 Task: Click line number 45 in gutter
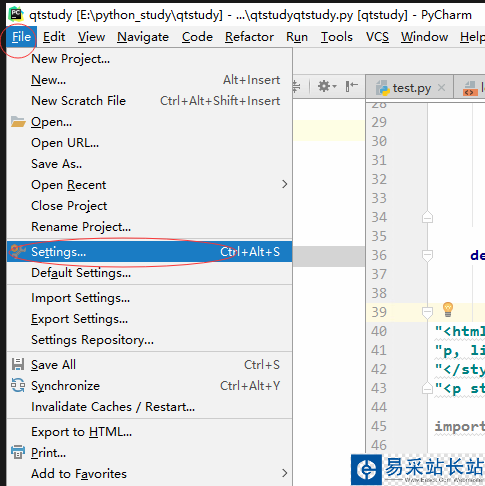[379, 426]
